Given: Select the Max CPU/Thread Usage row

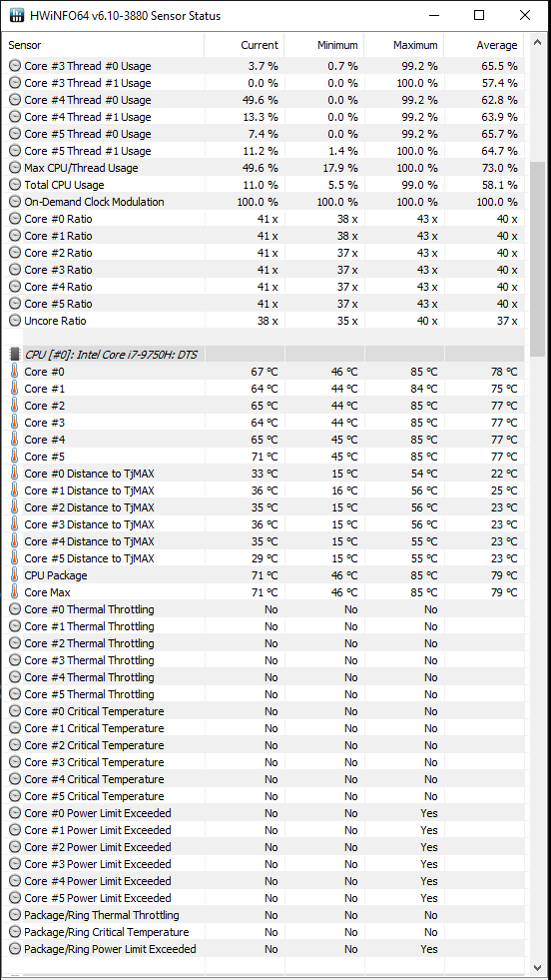Looking at the screenshot, I should point(265,168).
